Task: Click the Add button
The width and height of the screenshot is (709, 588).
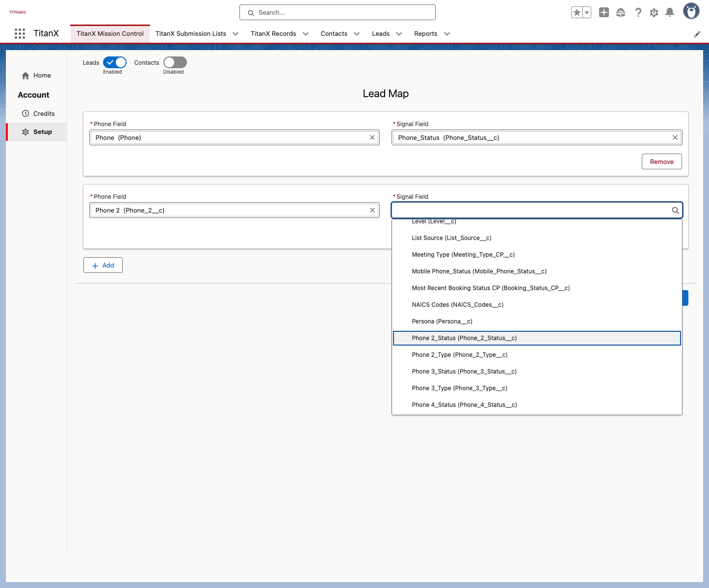Action: tap(103, 265)
